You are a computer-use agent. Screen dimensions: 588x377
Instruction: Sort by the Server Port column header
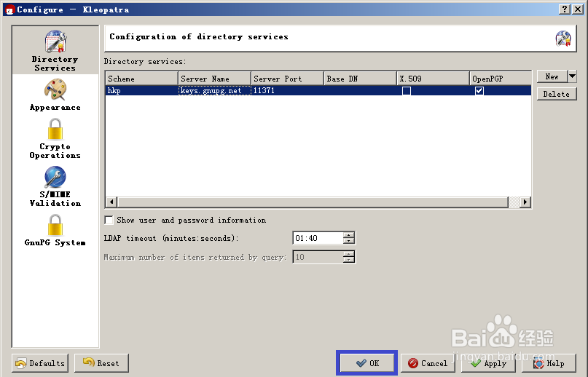[287, 79]
